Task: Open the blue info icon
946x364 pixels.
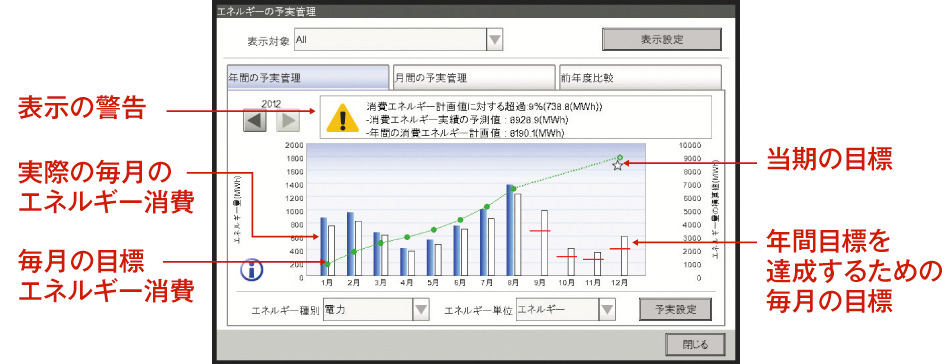Action: (x=252, y=270)
